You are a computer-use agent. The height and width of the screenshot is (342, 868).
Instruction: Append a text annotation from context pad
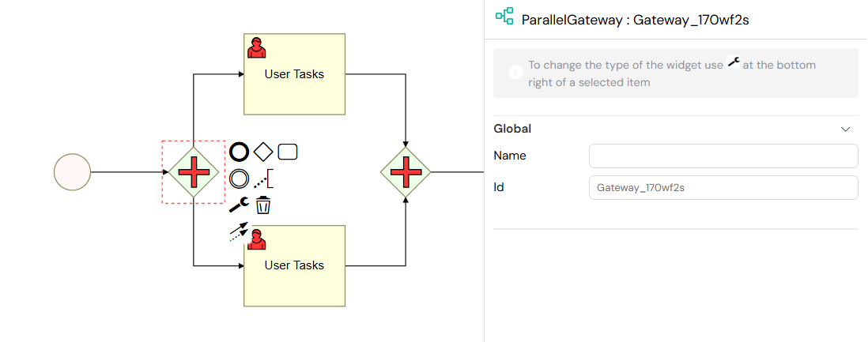click(x=263, y=179)
